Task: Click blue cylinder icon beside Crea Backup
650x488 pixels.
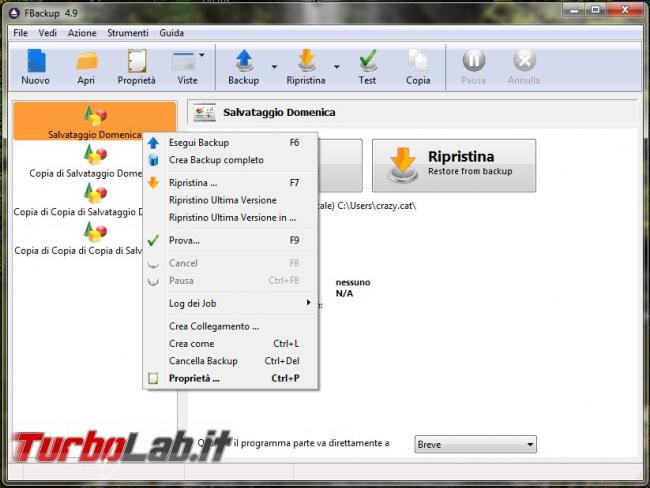Action: point(153,160)
